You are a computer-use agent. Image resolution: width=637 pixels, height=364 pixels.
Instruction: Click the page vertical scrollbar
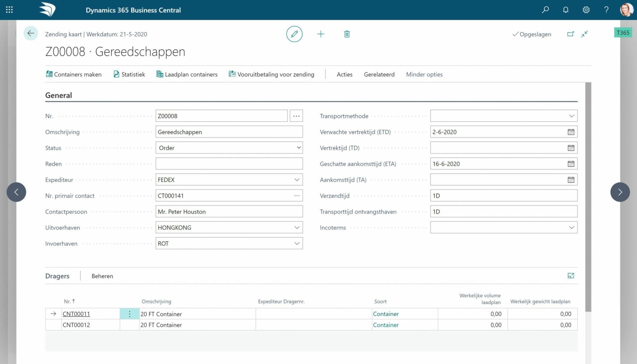pyautogui.click(x=588, y=197)
